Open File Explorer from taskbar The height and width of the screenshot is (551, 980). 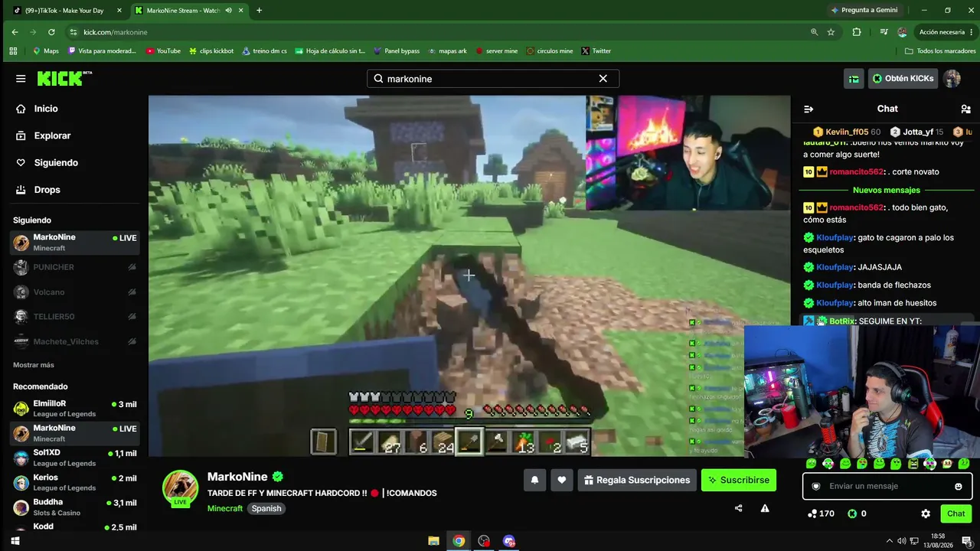pyautogui.click(x=433, y=541)
